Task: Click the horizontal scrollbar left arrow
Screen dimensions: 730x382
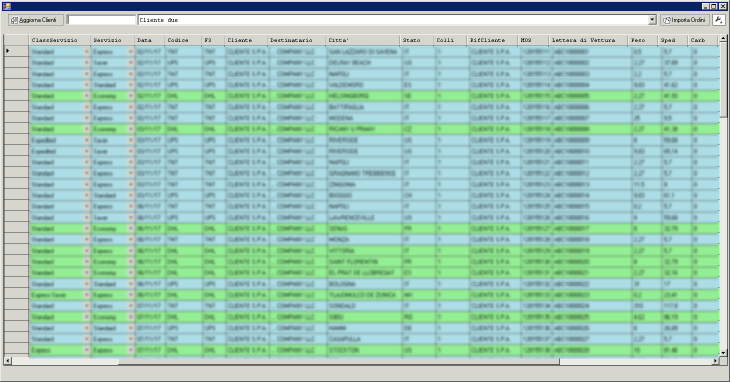Action: point(7,361)
